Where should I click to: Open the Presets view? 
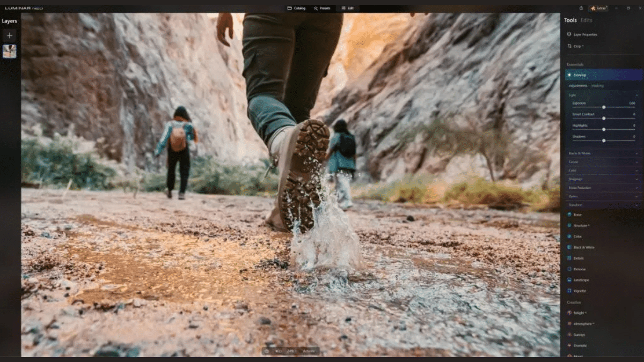point(322,8)
